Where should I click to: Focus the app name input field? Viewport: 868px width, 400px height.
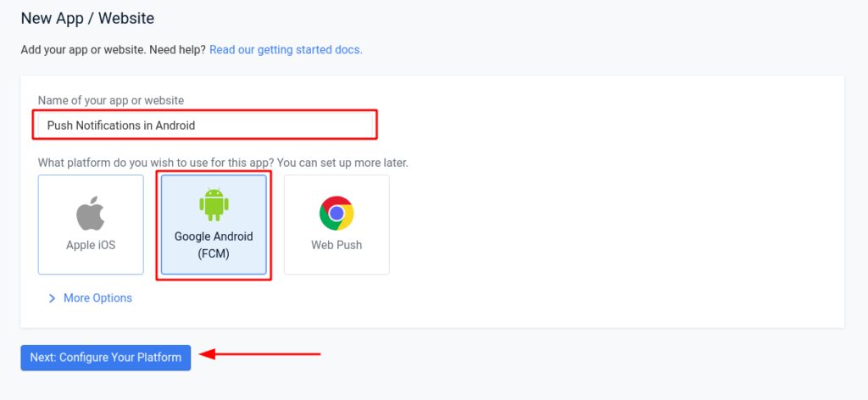pos(205,125)
